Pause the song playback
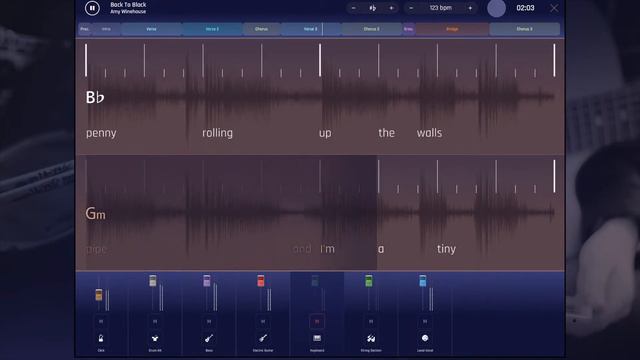This screenshot has height=360, width=640. pyautogui.click(x=92, y=8)
